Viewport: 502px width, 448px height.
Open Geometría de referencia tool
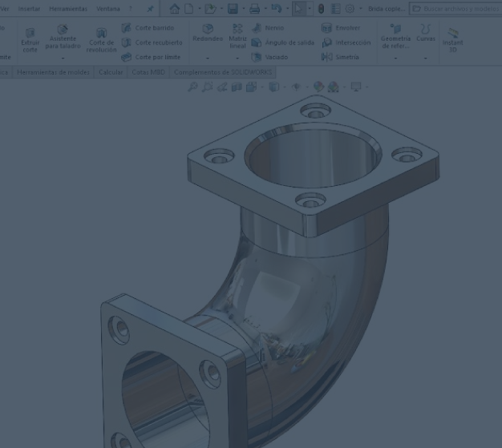(x=395, y=37)
